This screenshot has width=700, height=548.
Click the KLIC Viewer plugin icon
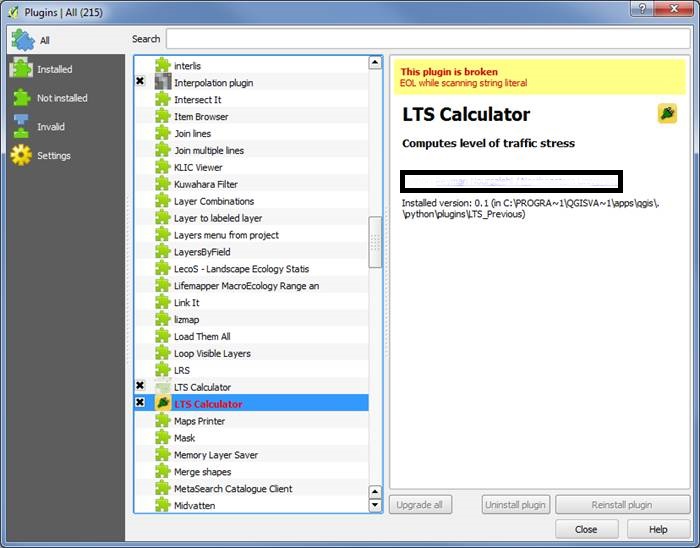pos(162,167)
